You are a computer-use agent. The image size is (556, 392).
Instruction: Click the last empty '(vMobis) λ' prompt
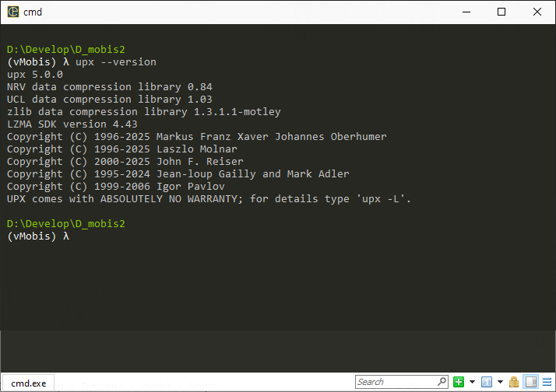(x=38, y=236)
